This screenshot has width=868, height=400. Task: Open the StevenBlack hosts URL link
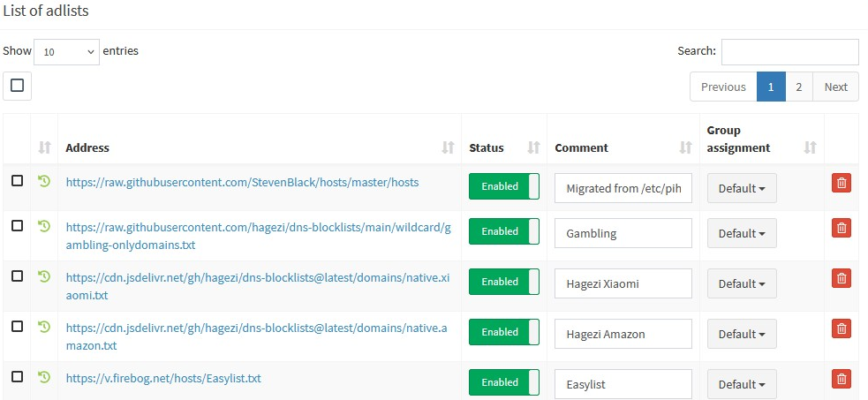click(x=243, y=182)
